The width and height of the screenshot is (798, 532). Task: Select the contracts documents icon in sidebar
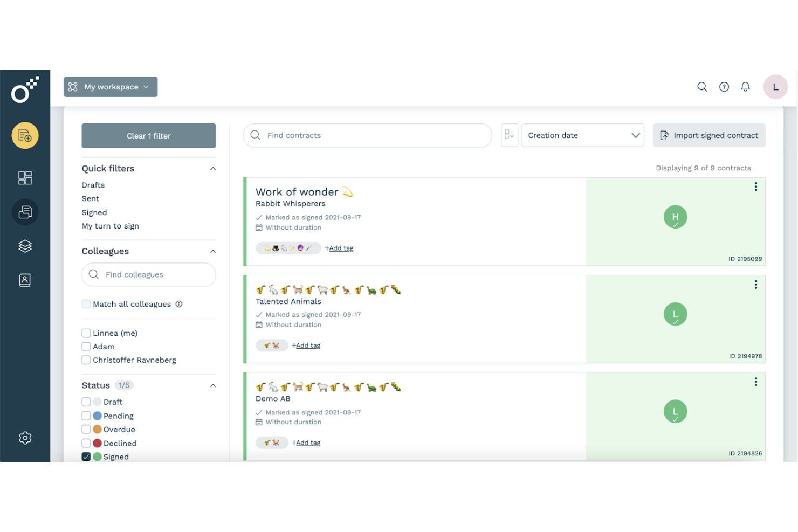point(25,212)
